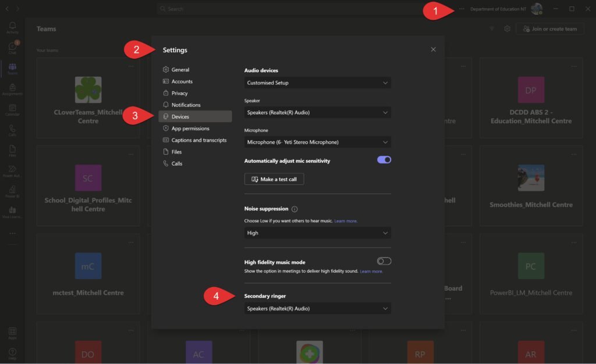Open Apps store icon in the sidebar
The height and width of the screenshot is (364, 596).
tap(12, 333)
